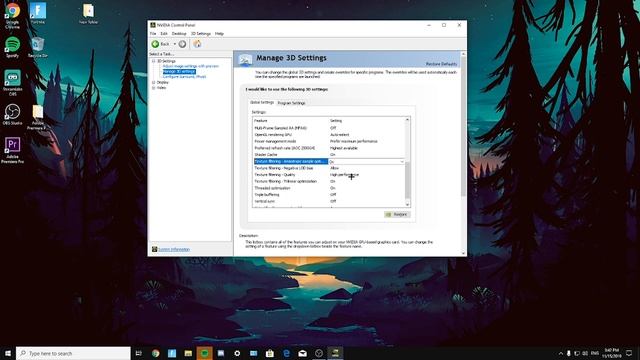Click the settings list scroll-down arrow
The image size is (640, 360).
pos(407,204)
